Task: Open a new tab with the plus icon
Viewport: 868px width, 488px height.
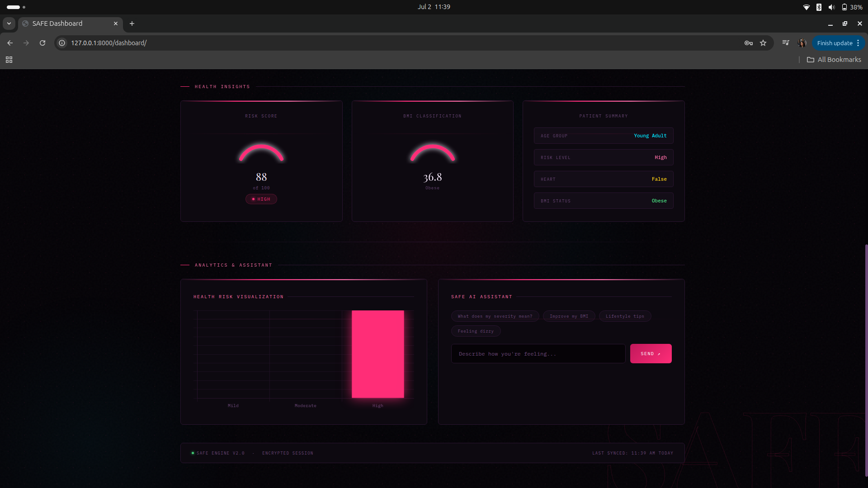Action: point(132,23)
